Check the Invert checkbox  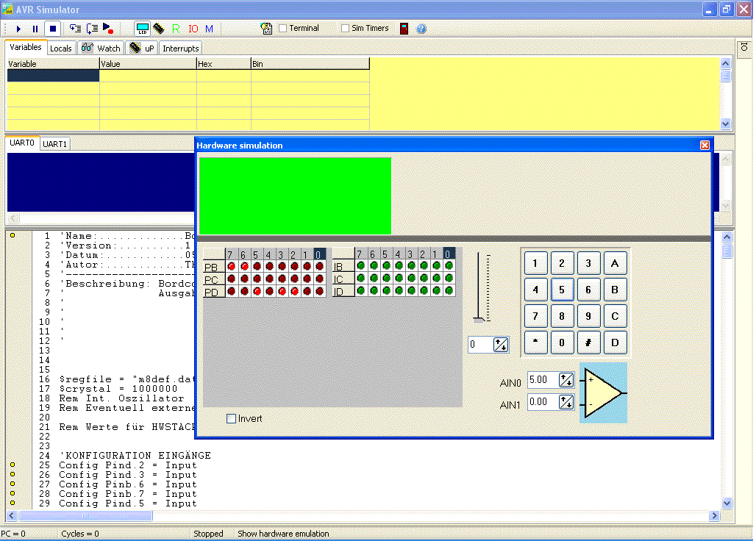click(x=232, y=419)
